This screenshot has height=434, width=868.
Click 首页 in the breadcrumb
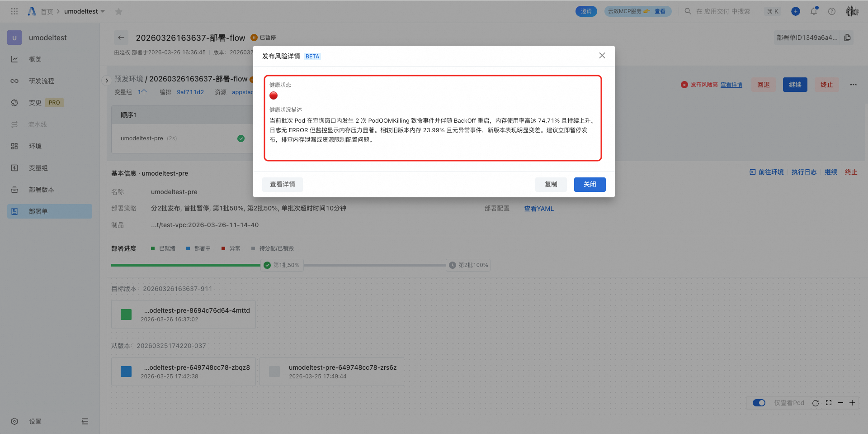coord(47,11)
